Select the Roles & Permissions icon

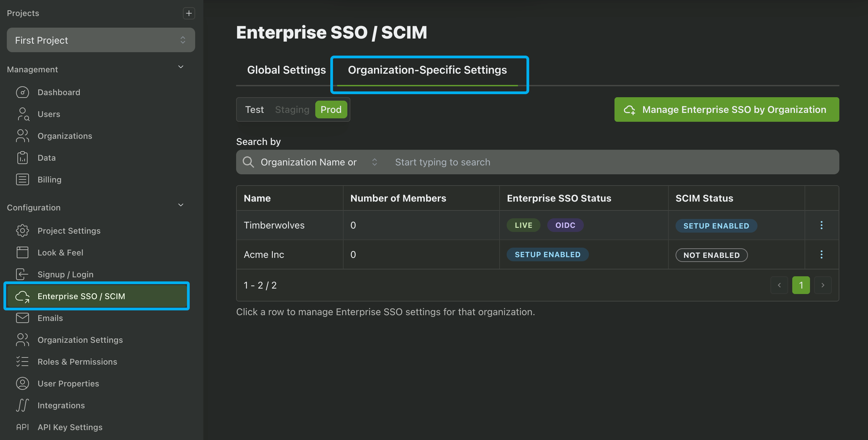(x=22, y=362)
